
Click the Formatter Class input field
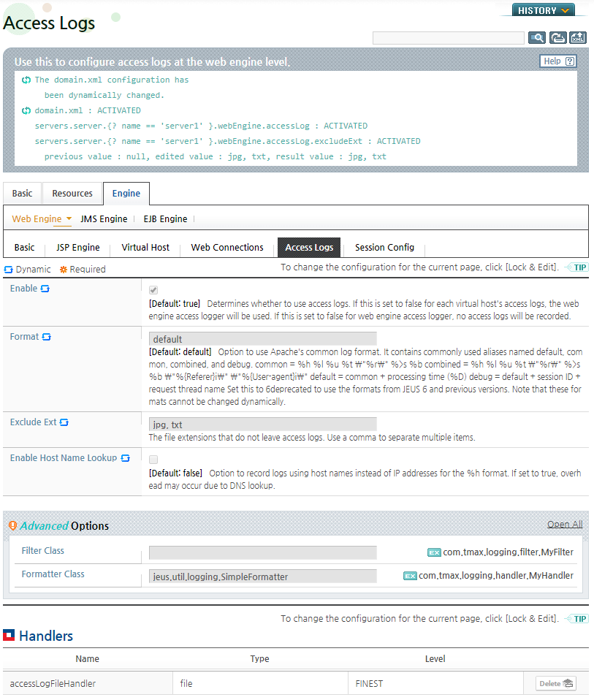263,577
